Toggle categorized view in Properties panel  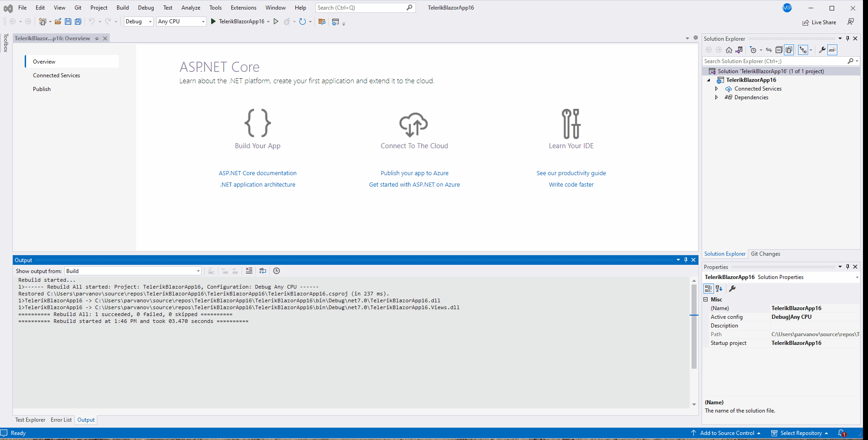pyautogui.click(x=708, y=289)
